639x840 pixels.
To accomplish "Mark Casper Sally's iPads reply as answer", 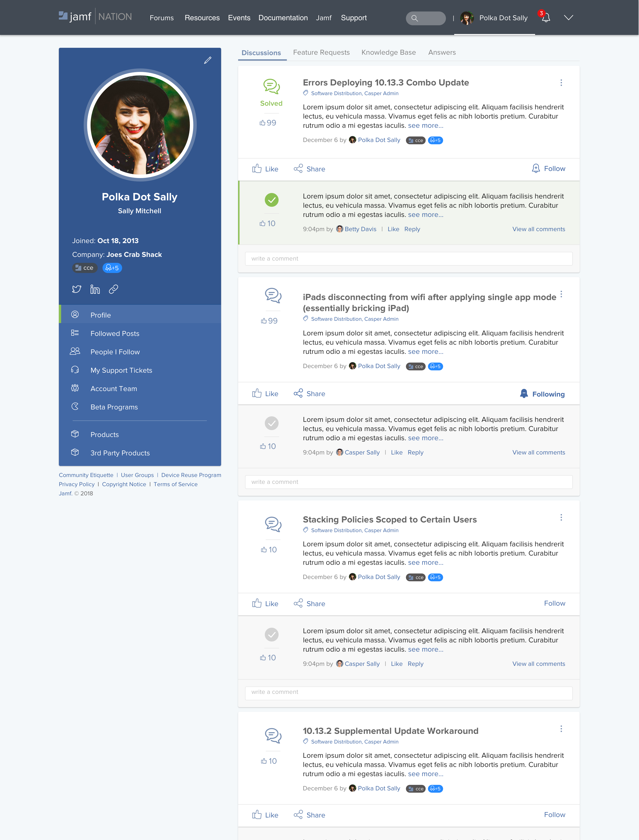I will 272,423.
